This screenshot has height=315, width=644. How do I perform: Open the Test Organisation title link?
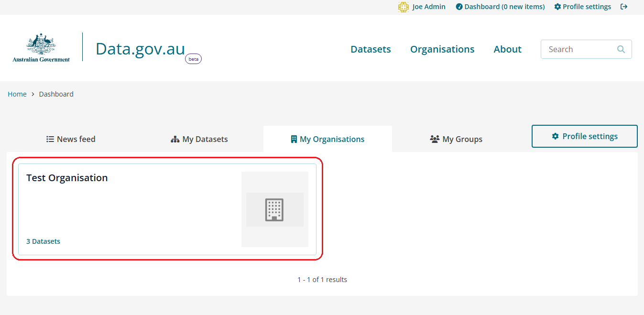tap(67, 178)
